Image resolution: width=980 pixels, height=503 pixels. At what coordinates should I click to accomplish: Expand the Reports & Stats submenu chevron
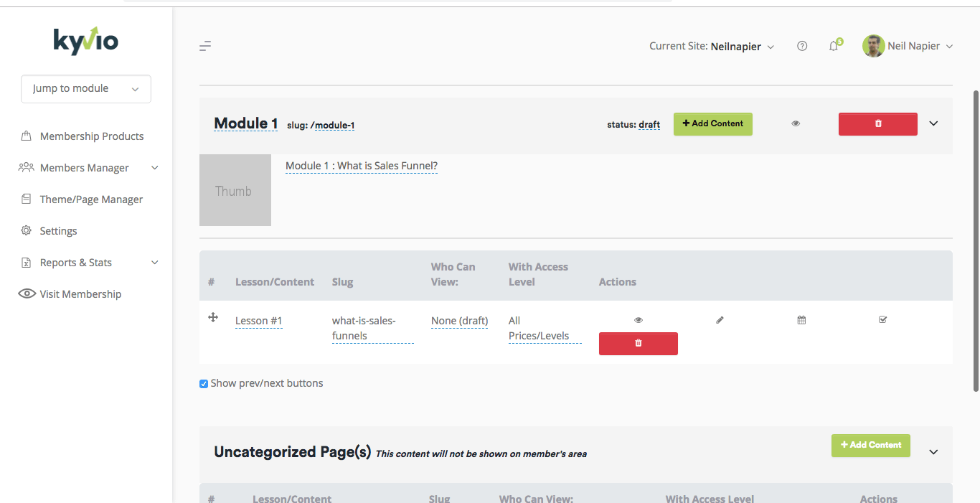tap(155, 263)
